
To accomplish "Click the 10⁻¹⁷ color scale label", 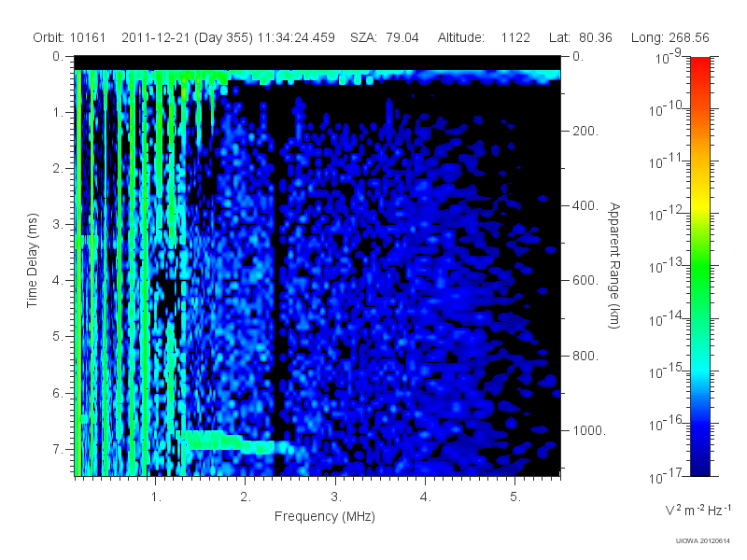I will (666, 476).
